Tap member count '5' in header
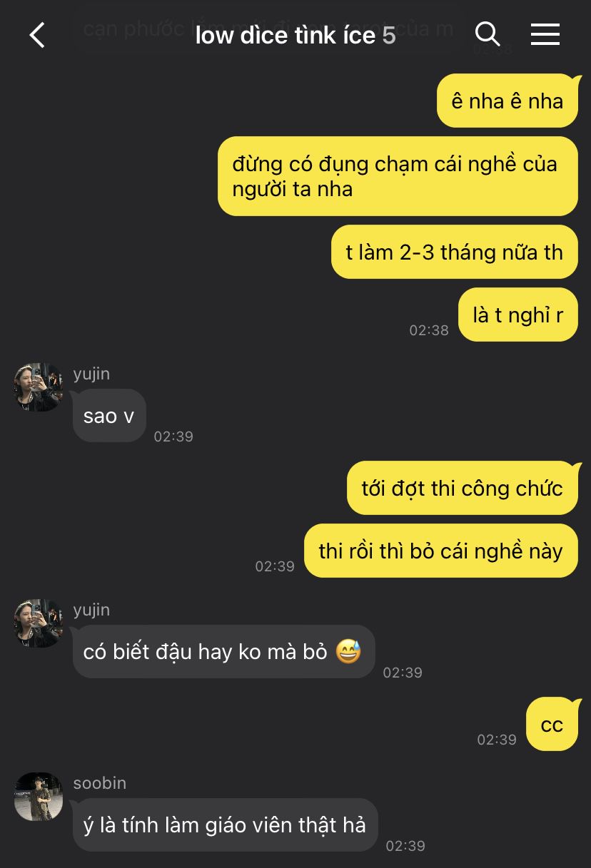Image resolution: width=591 pixels, height=868 pixels. (x=389, y=34)
